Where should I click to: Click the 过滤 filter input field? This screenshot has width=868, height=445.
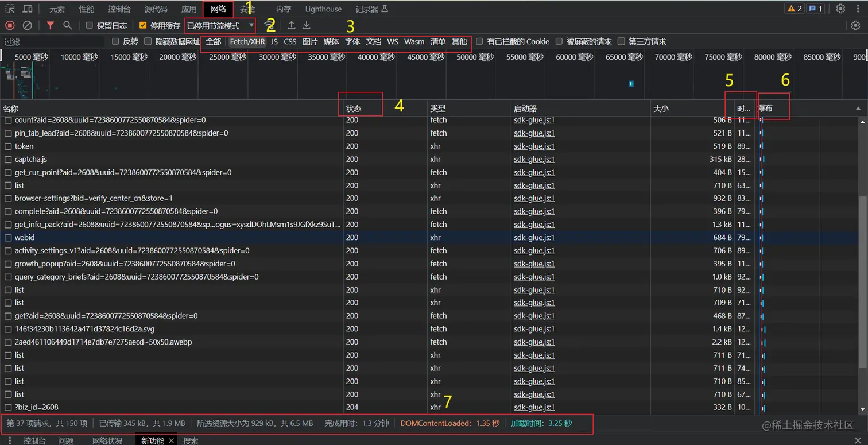pos(53,41)
